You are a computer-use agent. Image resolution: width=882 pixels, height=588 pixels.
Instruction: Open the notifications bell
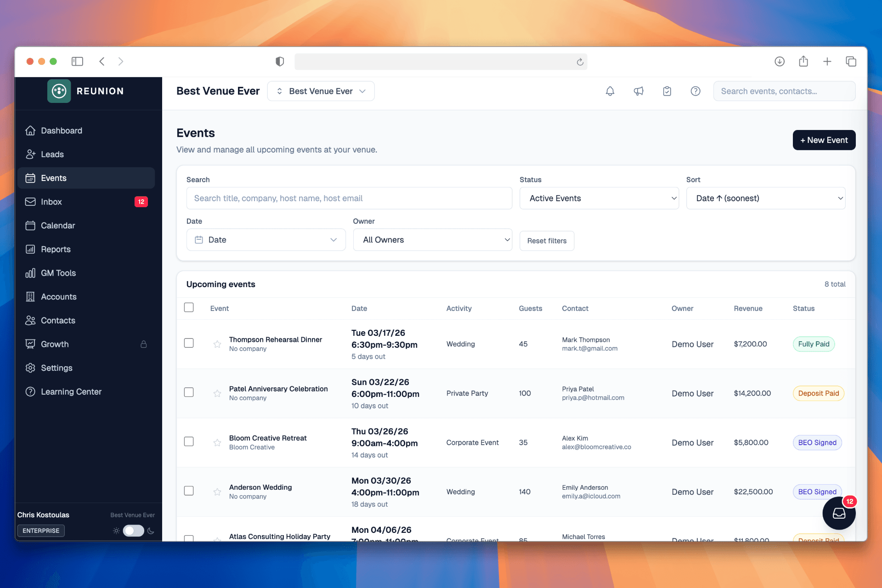pos(610,91)
